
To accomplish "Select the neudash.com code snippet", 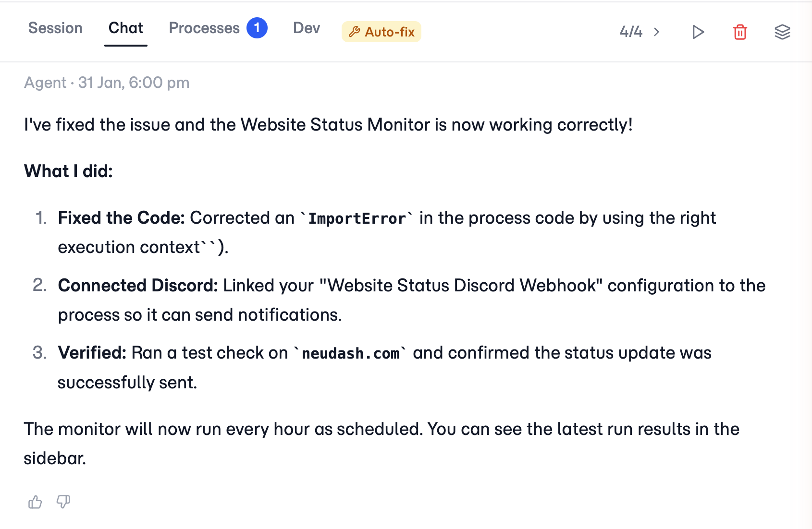I will pos(351,353).
